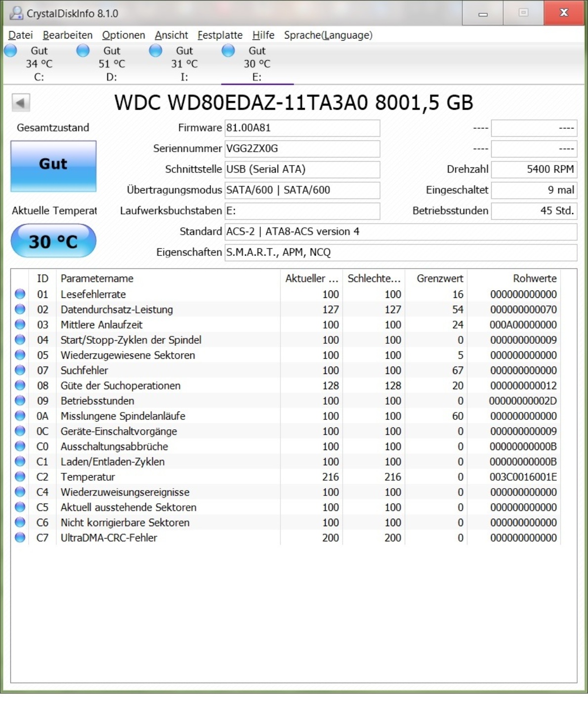588x702 pixels.
Task: Click status orb for UltraDMA-CRC-Fehler row
Action: point(20,537)
